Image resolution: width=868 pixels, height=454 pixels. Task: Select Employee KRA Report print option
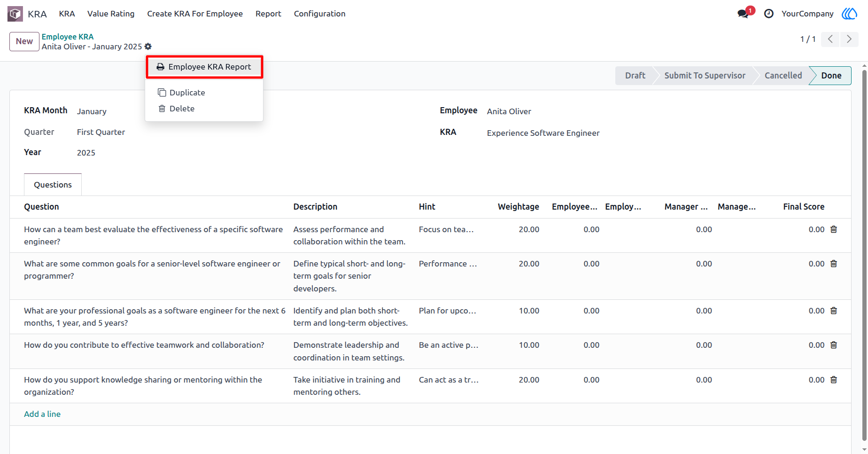[204, 67]
